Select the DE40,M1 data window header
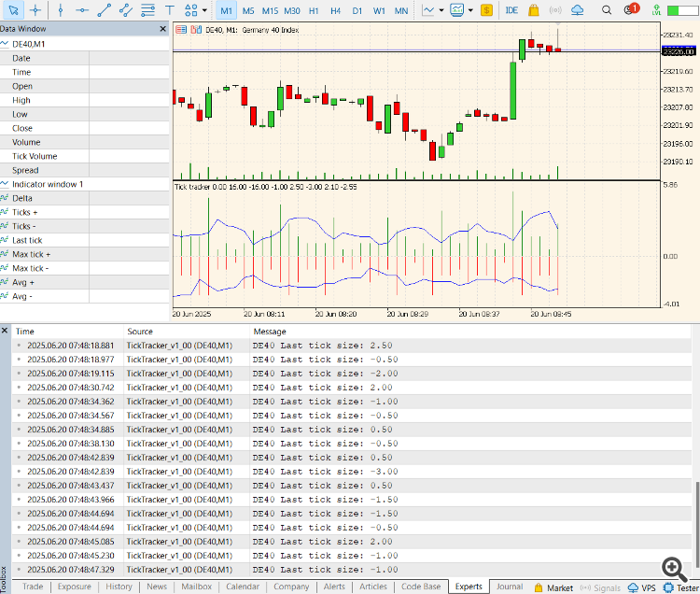Image resolution: width=700 pixels, height=594 pixels. [84, 44]
